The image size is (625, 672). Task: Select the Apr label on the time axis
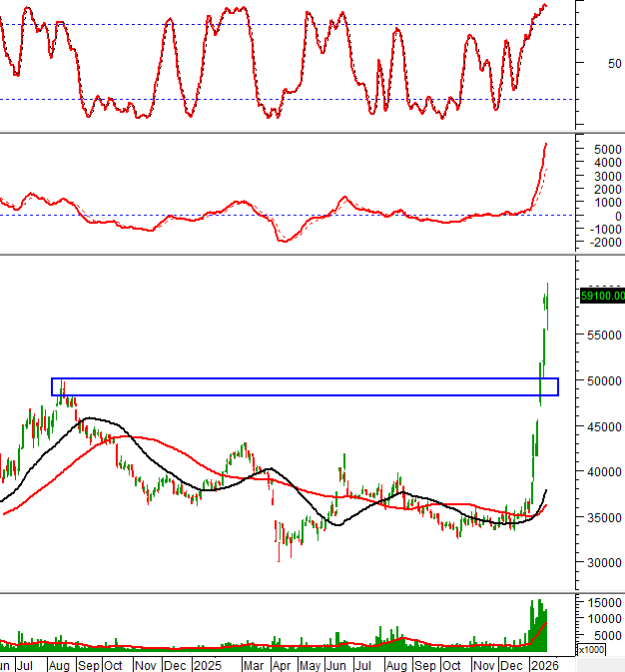[282, 665]
